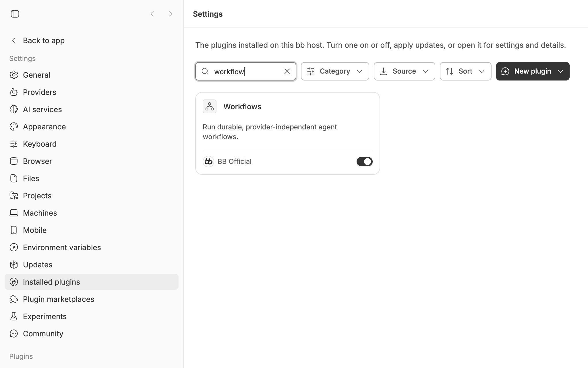This screenshot has height=368, width=588.
Task: Open Projects settings
Action: pyautogui.click(x=92, y=195)
